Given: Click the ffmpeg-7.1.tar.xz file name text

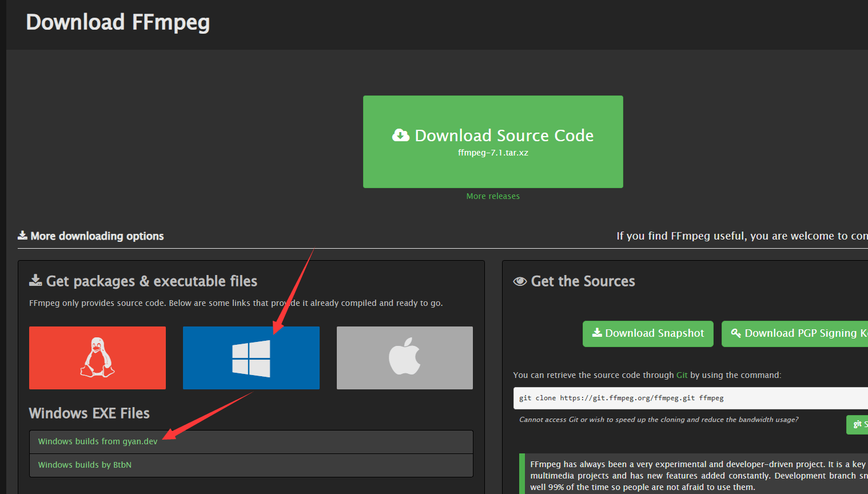Looking at the screenshot, I should [x=493, y=153].
